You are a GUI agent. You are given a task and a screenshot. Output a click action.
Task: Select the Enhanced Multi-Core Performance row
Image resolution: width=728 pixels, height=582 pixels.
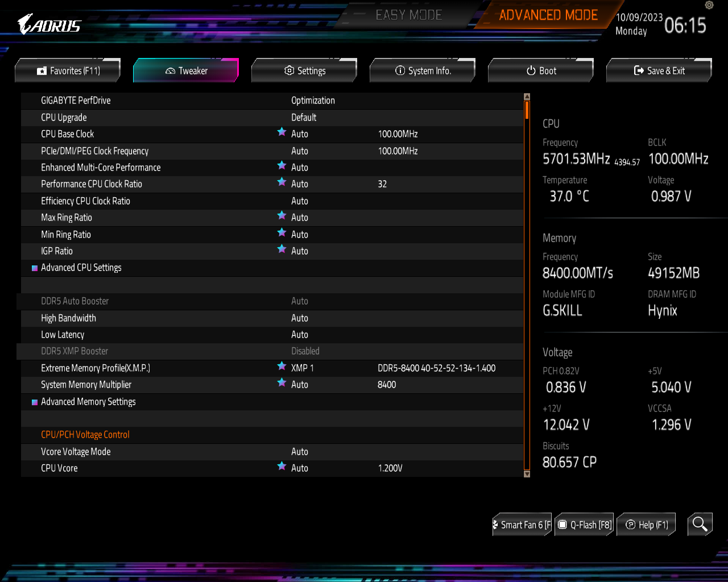point(272,168)
